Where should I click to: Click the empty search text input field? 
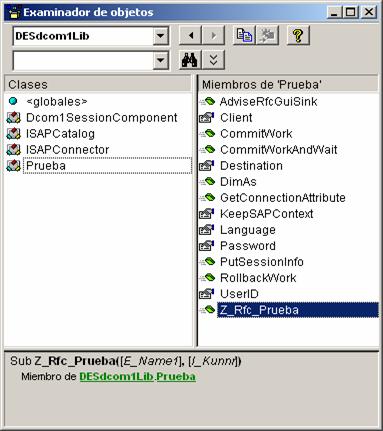83,60
